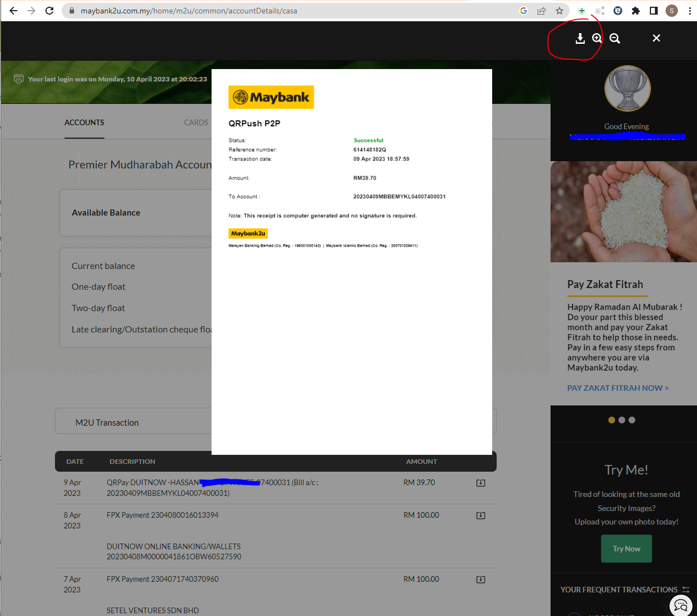Screen dimensions: 697x616
Task: Select the second carousel dot
Action: click(x=622, y=420)
